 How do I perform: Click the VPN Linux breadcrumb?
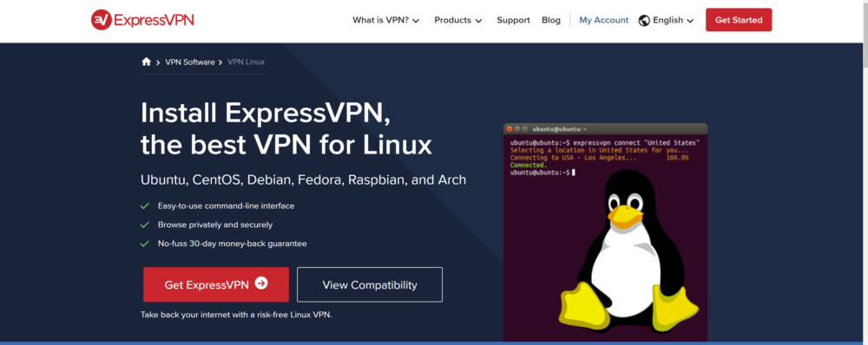[246, 62]
